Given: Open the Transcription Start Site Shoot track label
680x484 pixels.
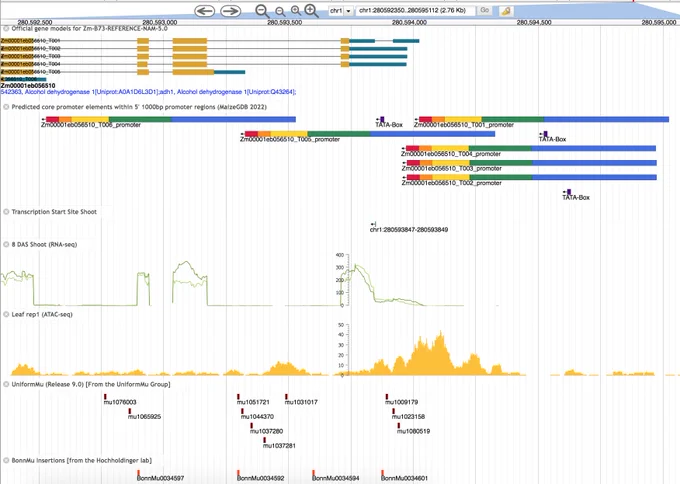Looking at the screenshot, I should coord(54,212).
